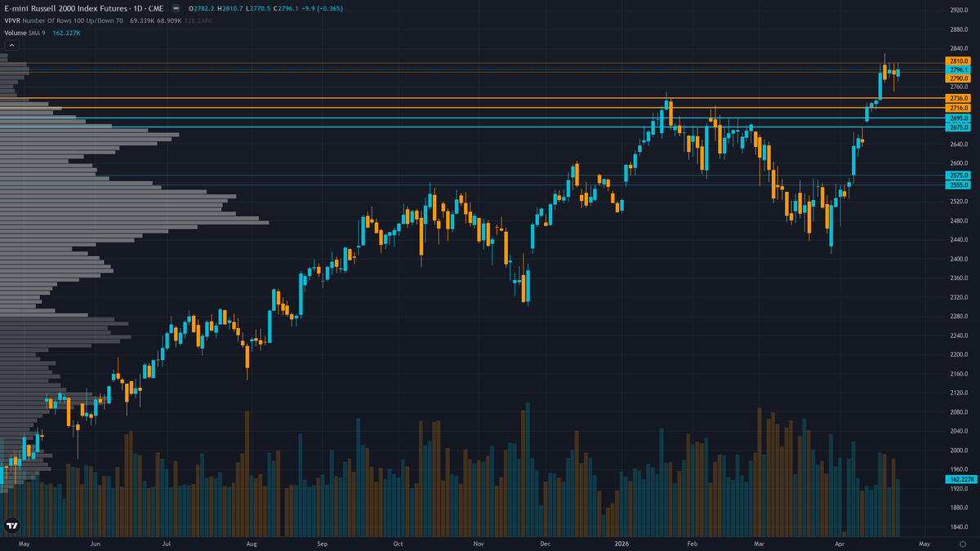The width and height of the screenshot is (980, 551).
Task: Click the cyan 2675.0 price label
Action: pos(958,127)
